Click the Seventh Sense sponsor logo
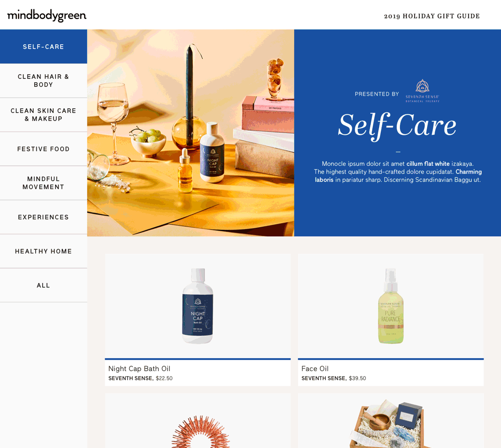 coord(422,91)
